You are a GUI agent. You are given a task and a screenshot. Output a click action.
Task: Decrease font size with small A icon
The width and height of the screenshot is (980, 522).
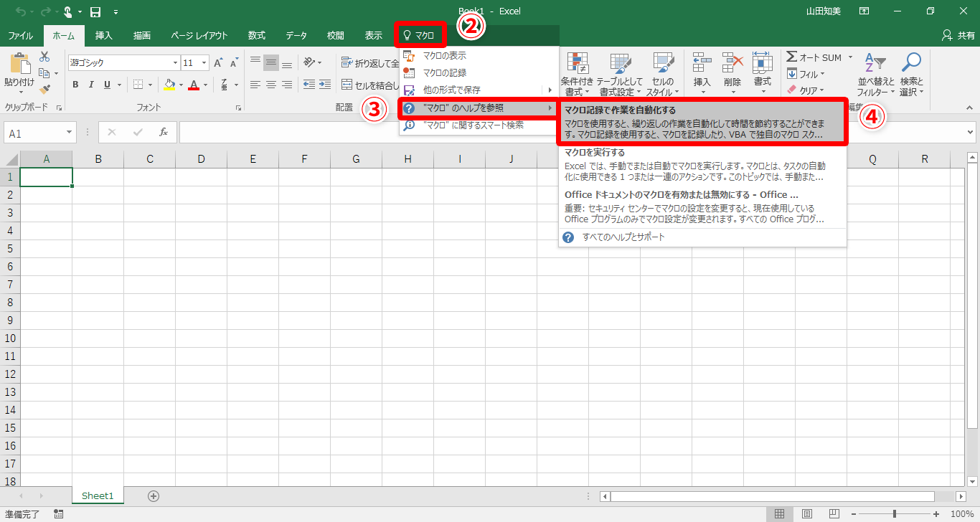pos(234,63)
